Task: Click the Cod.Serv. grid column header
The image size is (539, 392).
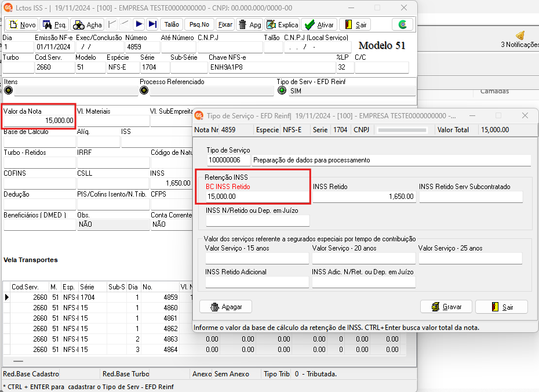Action: click(x=30, y=287)
